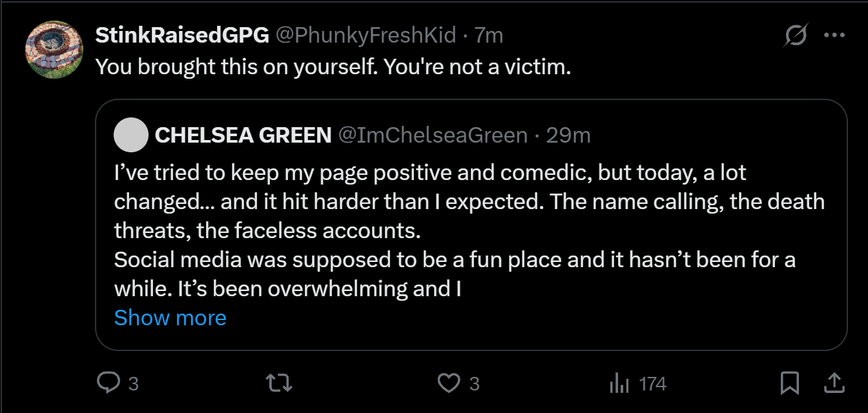
Task: Select the CHELSEA GREEN display name
Action: coord(243,135)
